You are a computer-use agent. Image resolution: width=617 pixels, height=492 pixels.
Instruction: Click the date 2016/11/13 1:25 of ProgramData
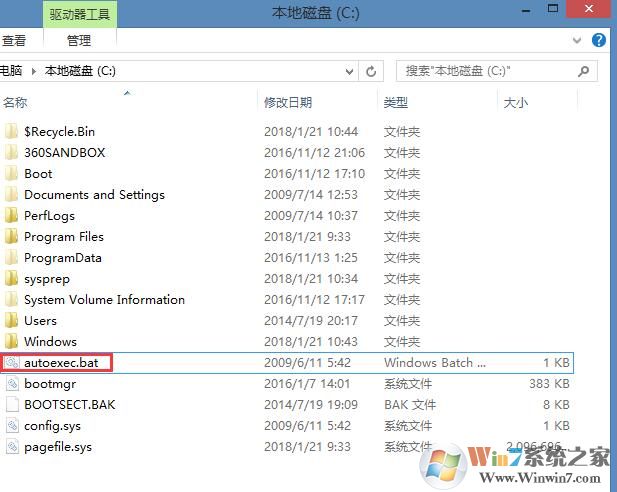point(311,258)
